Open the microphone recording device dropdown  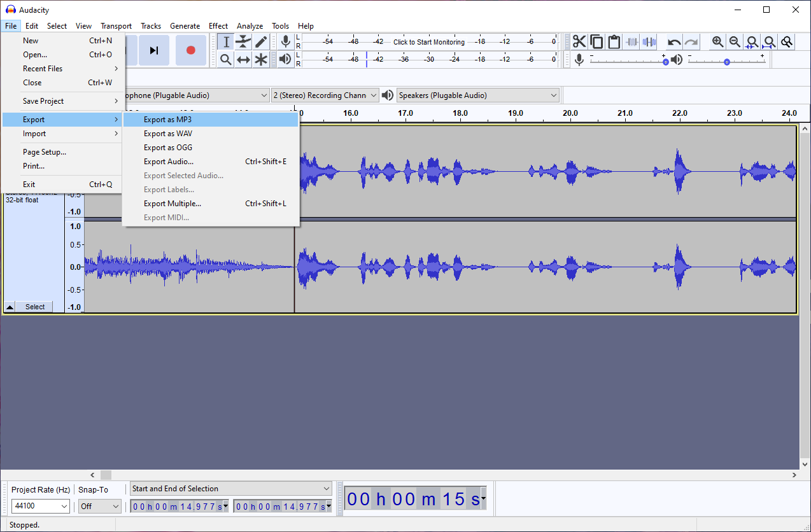[264, 95]
